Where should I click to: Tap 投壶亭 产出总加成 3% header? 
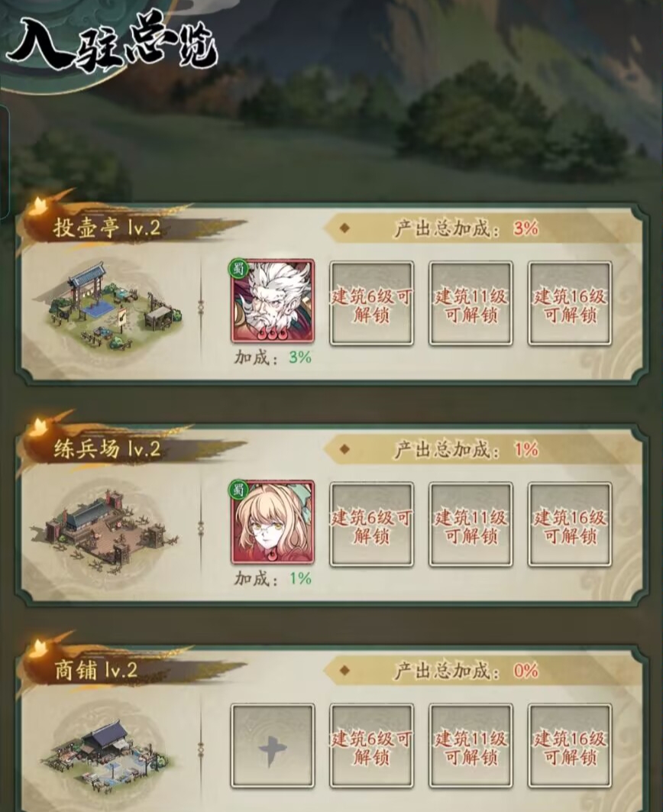click(x=466, y=228)
